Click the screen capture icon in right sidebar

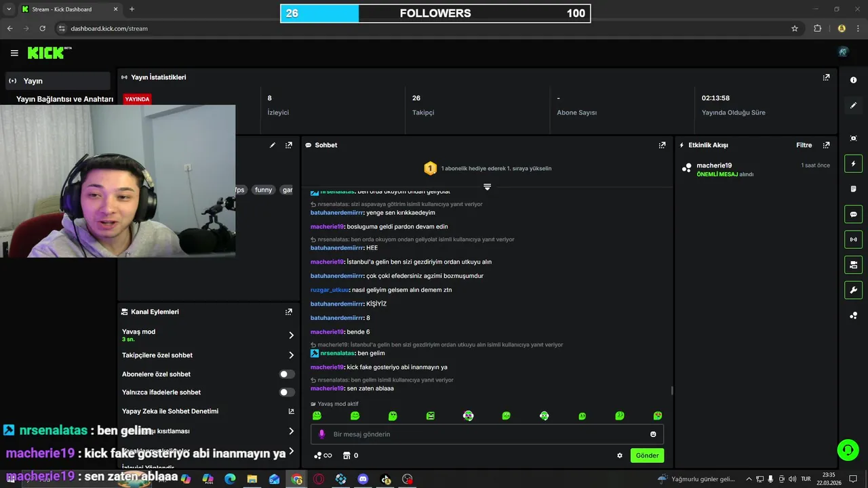click(853, 138)
